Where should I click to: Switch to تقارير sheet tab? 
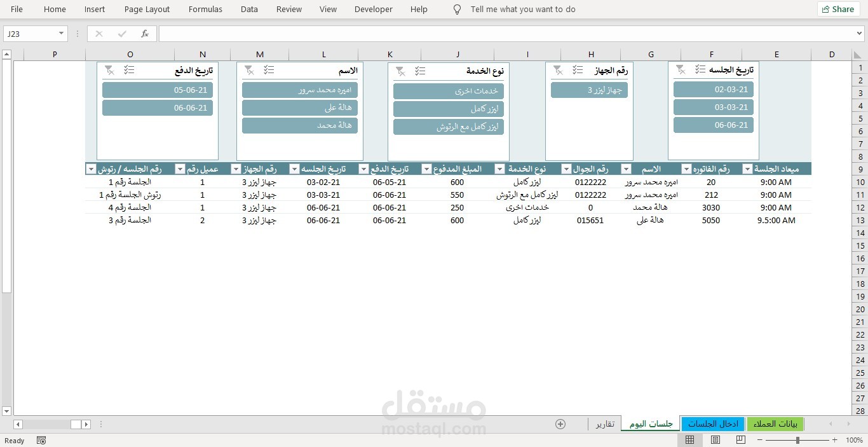(x=605, y=424)
